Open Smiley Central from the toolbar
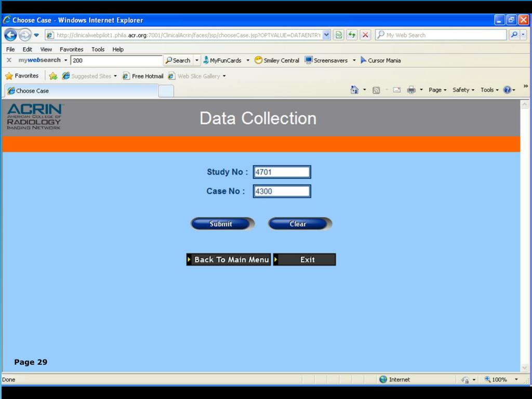 point(276,60)
